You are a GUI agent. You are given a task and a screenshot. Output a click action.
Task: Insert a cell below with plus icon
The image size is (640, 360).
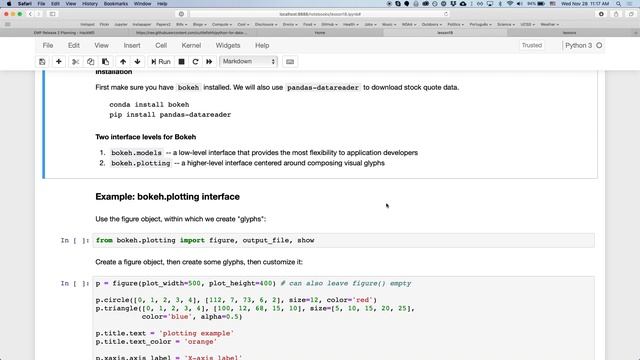(x=59, y=62)
